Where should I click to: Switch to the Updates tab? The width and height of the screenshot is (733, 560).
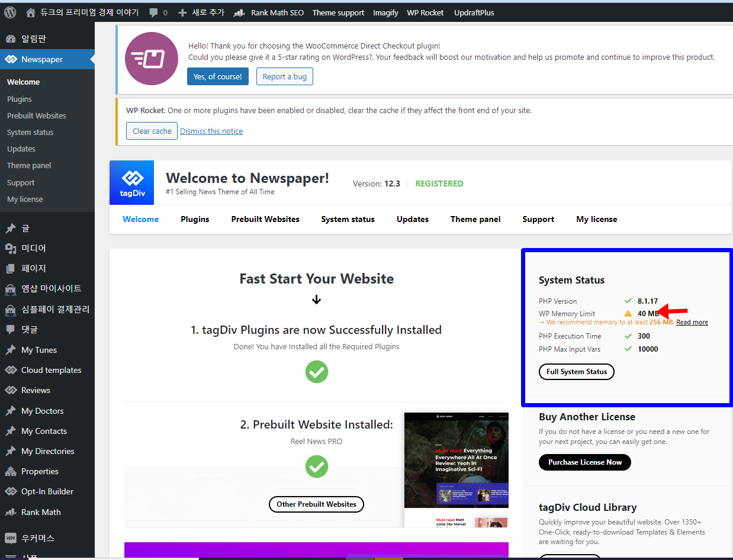click(413, 219)
